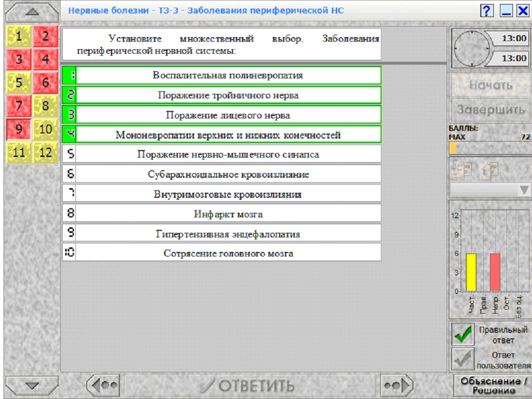Close the test window
Screen dimensions: 532x399
pos(523,11)
